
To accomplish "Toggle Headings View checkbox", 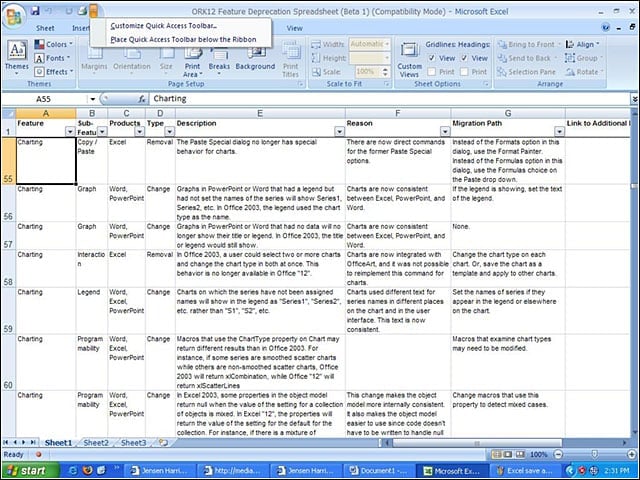I will pyautogui.click(x=464, y=58).
